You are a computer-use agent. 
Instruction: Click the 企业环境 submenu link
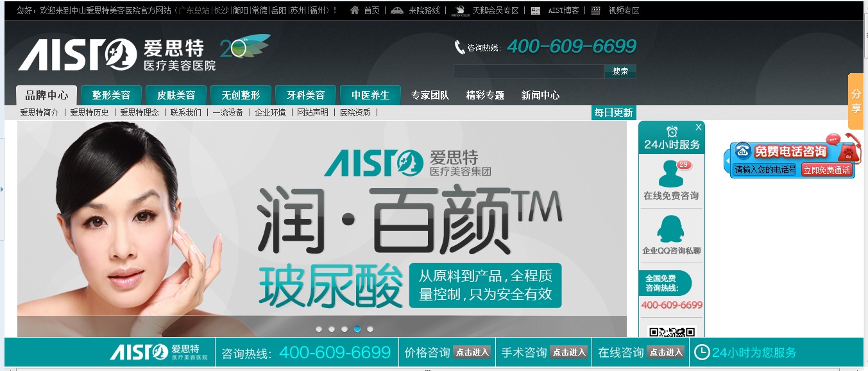click(270, 112)
